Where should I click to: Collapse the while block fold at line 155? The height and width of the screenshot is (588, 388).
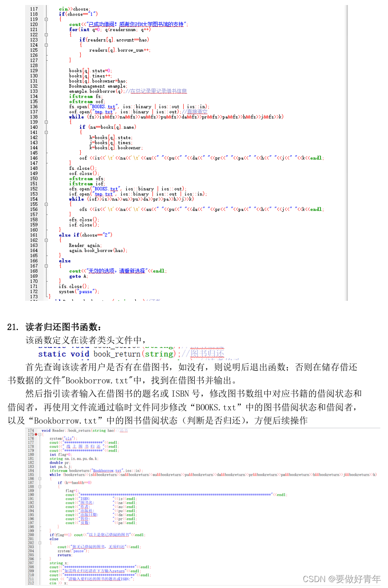[x=46, y=204]
